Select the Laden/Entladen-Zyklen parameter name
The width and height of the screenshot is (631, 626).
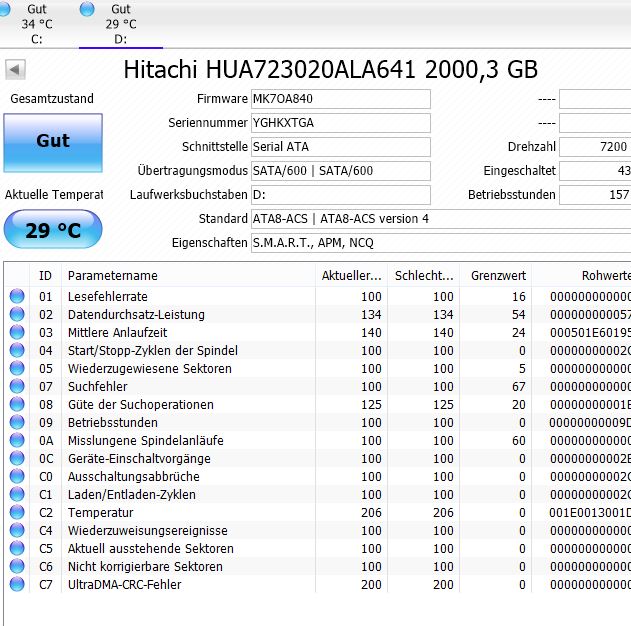pos(132,495)
